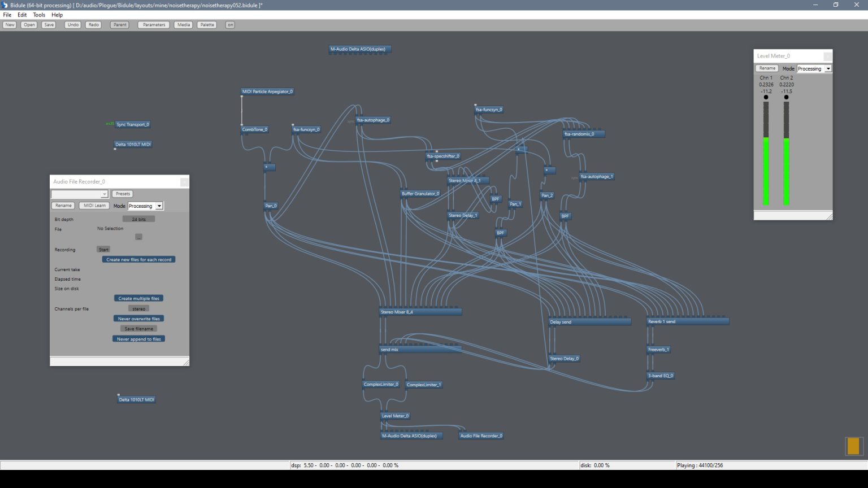Screen dimensions: 868x488
Task: Start recording in Audio File Recorder
Action: (103, 250)
